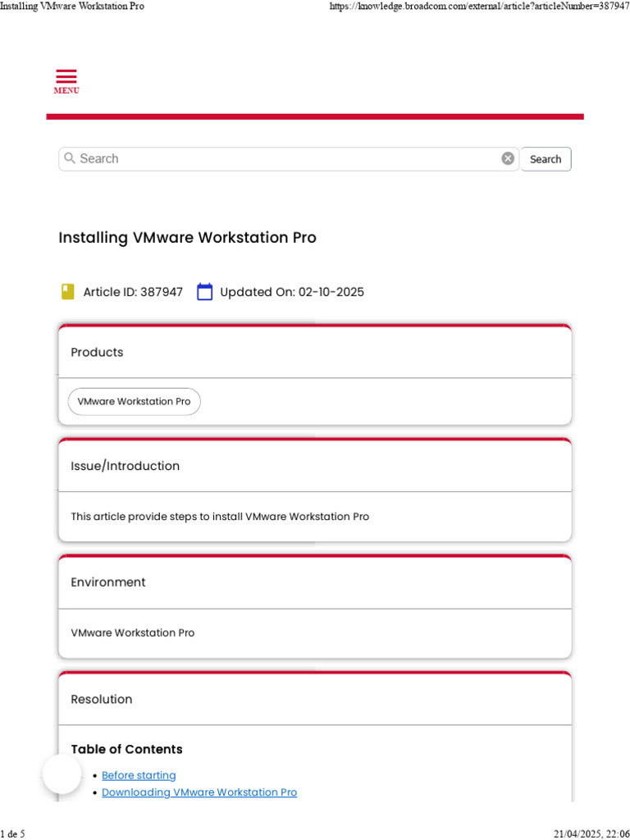The width and height of the screenshot is (630, 840).
Task: Open the hamburger MENU icon
Action: (x=66, y=76)
